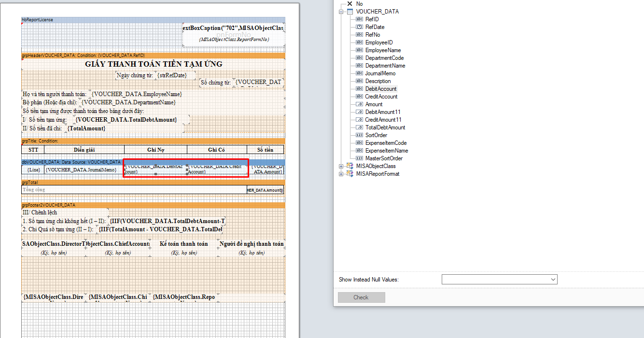
Task: Click the decimal icon beside Amount
Action: (359, 104)
